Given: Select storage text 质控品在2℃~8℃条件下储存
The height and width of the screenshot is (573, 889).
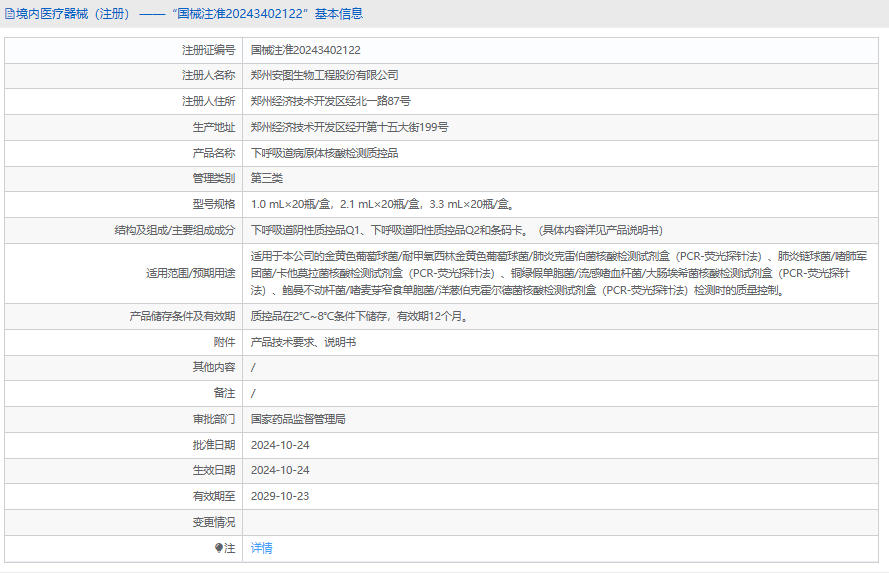Looking at the screenshot, I should (x=319, y=316).
